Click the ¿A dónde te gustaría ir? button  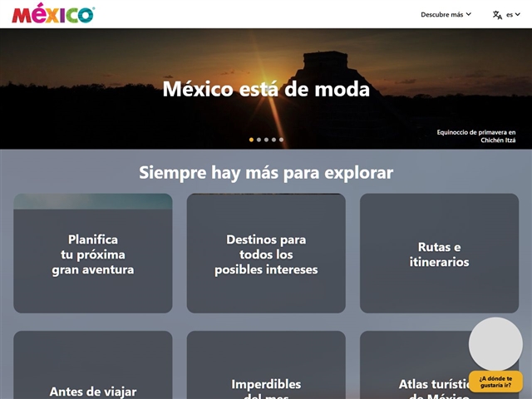pyautogui.click(x=495, y=382)
